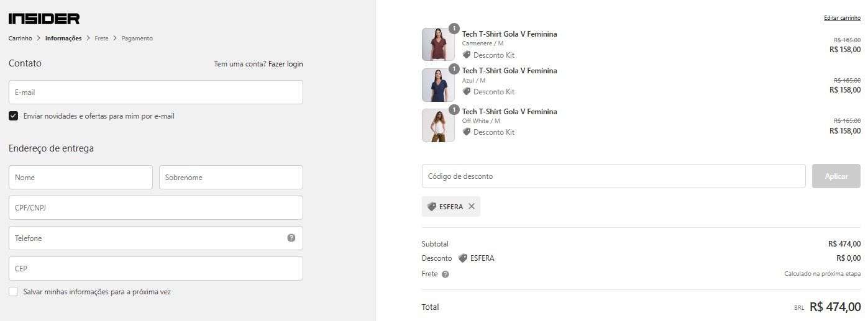Click the Frete help question mark icon
The height and width of the screenshot is (321, 868).
click(445, 274)
